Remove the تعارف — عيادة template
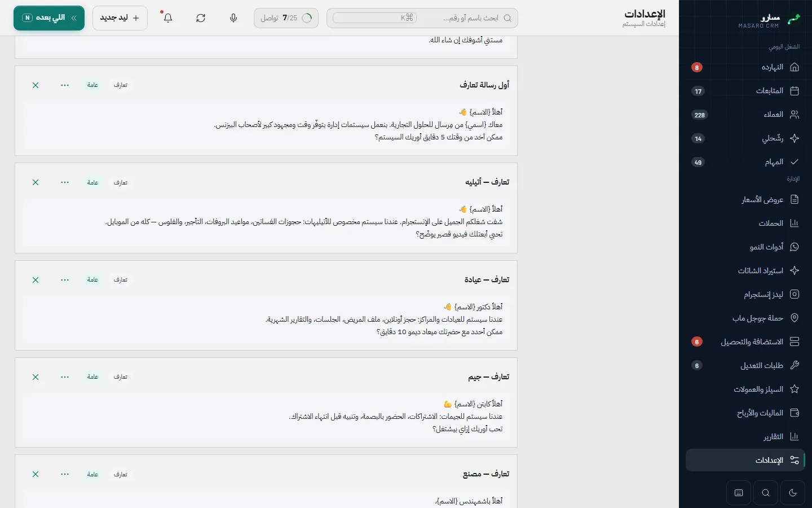 tap(36, 280)
